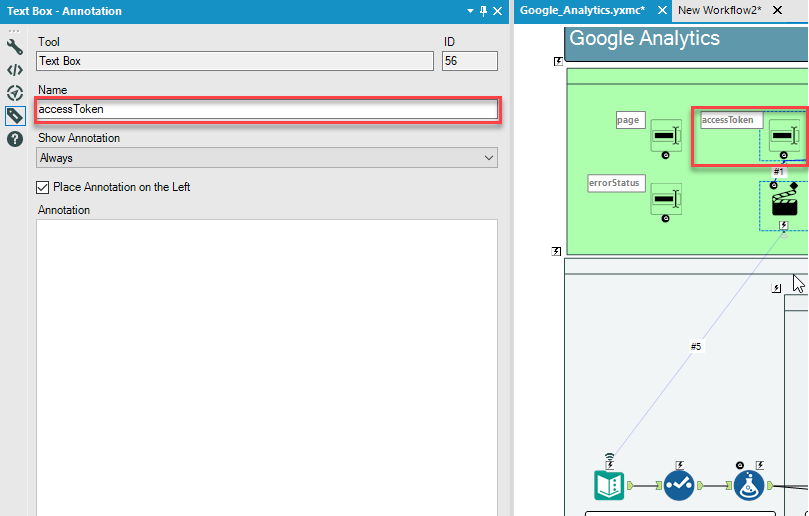Select the Action clapperboard tool
Viewport: 809px width, 516px height.
coord(785,204)
